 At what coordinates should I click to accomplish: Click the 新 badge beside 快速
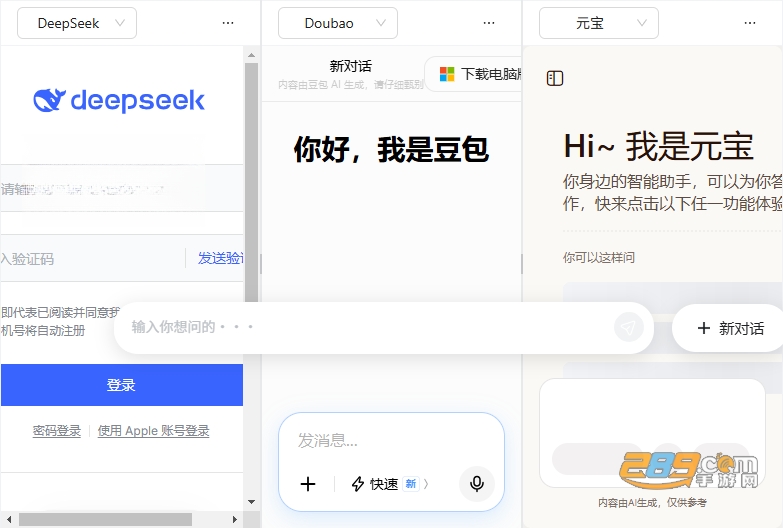click(411, 484)
